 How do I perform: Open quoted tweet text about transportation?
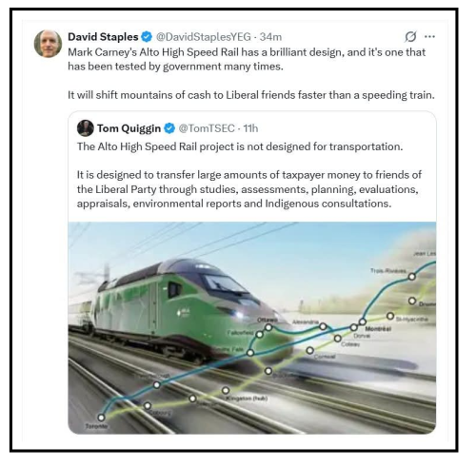point(240,146)
